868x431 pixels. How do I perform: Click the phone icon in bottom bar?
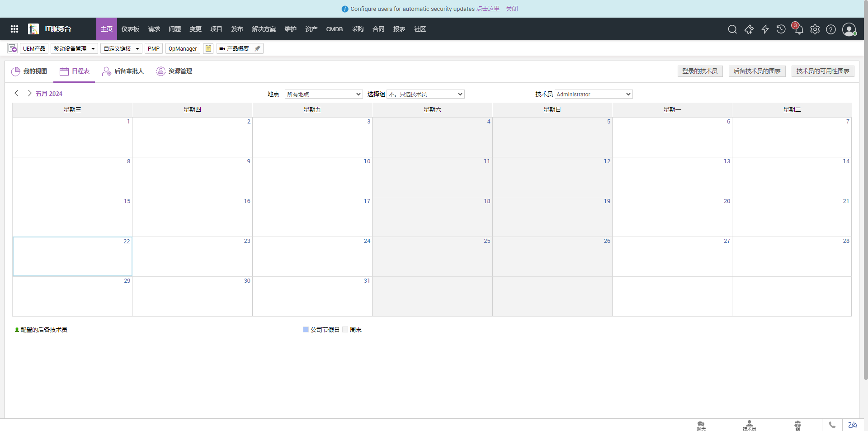tap(832, 425)
